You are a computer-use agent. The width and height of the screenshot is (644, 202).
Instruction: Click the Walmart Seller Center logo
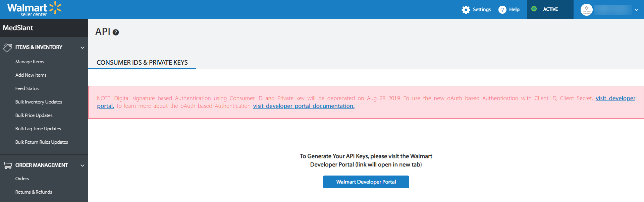point(34,9)
